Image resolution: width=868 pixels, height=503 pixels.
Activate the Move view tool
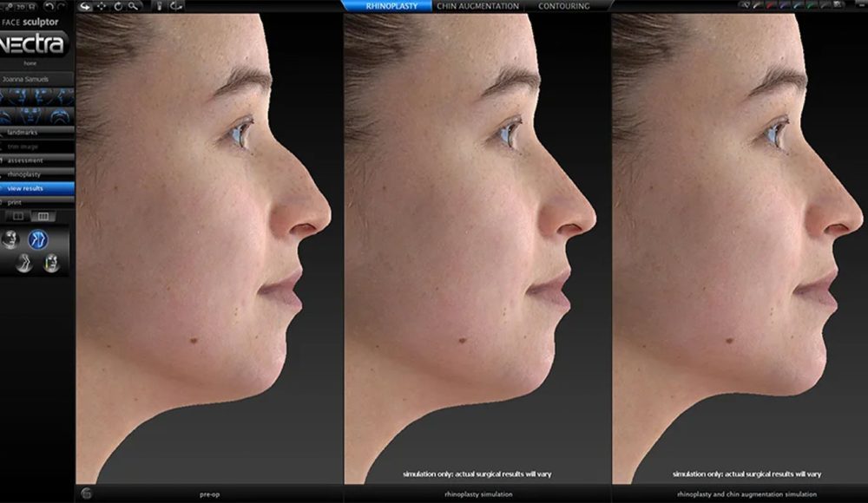click(101, 7)
